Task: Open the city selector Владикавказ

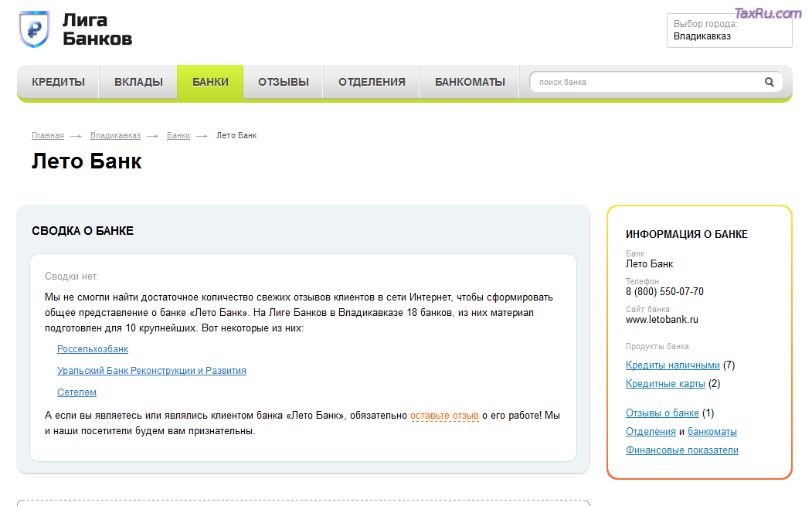Action: tap(729, 30)
